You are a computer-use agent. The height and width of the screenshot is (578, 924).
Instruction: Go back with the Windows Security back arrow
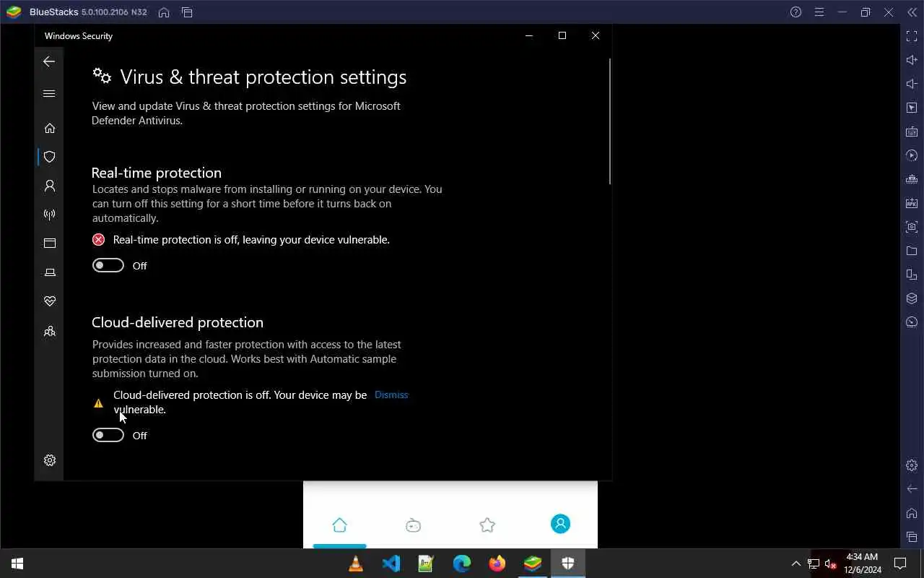(49, 61)
